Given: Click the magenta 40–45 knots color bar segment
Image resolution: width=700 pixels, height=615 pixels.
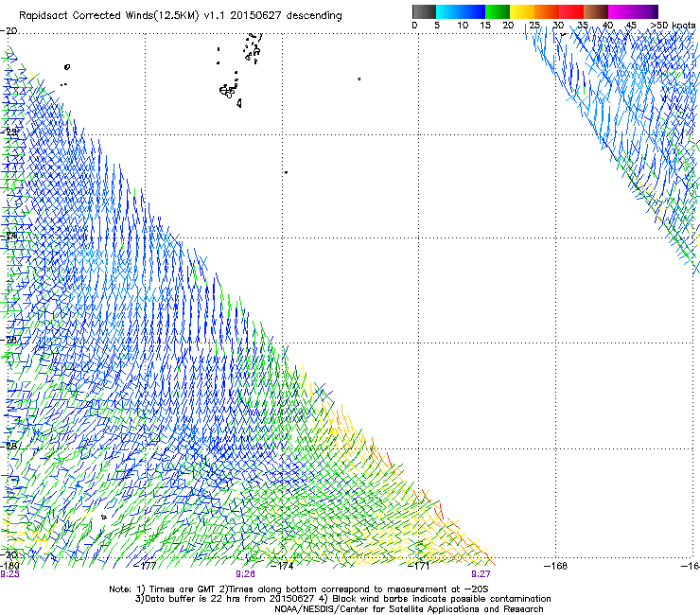Looking at the screenshot, I should (621, 11).
